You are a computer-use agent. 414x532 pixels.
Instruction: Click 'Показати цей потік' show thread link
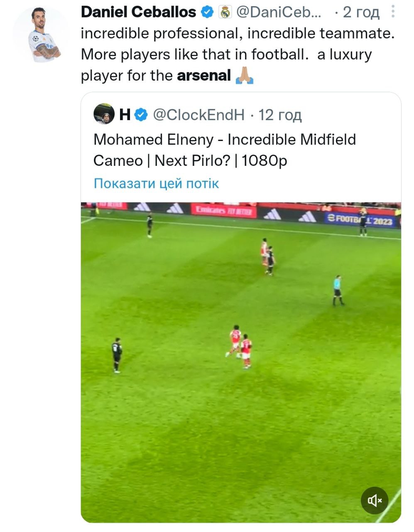click(x=156, y=183)
